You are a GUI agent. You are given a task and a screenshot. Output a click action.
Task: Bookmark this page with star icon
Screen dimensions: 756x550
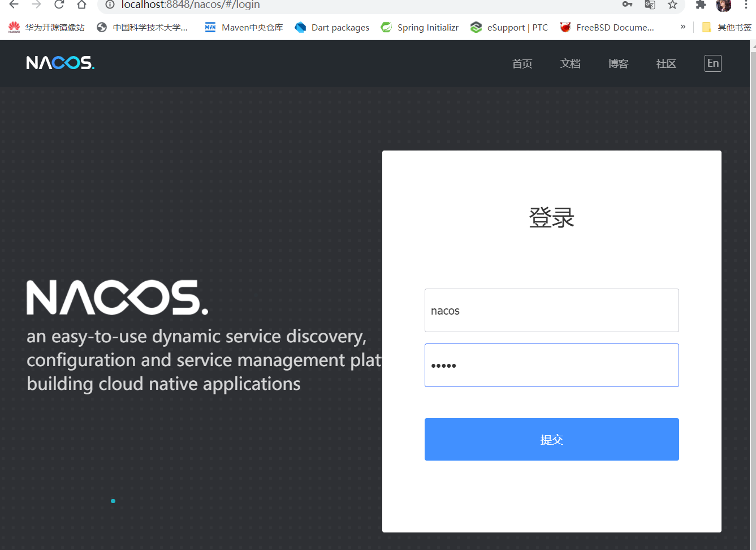pyautogui.click(x=672, y=5)
